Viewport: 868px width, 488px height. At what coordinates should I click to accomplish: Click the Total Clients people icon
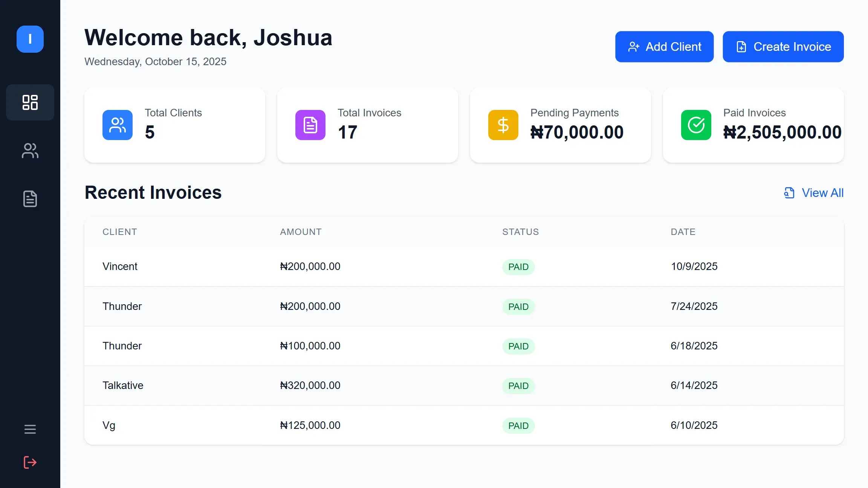point(117,125)
